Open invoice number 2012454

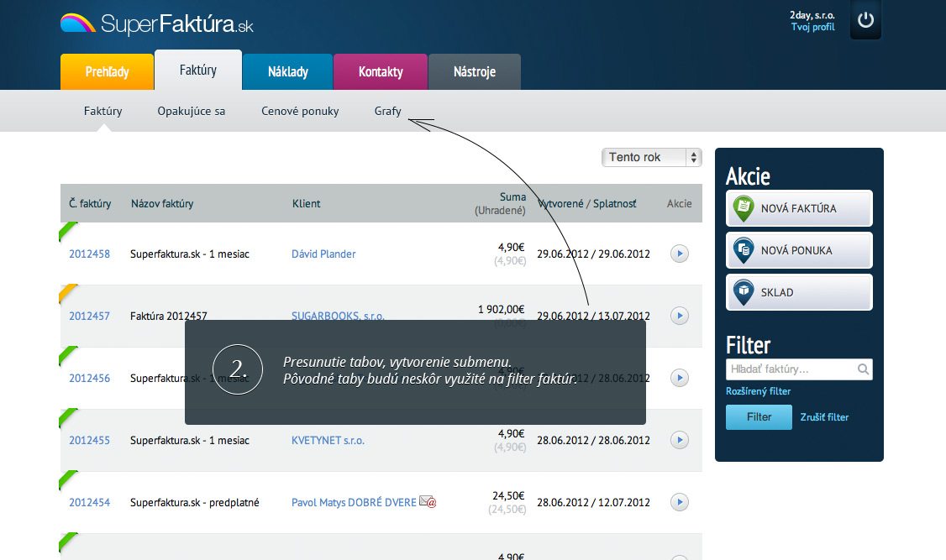point(89,502)
